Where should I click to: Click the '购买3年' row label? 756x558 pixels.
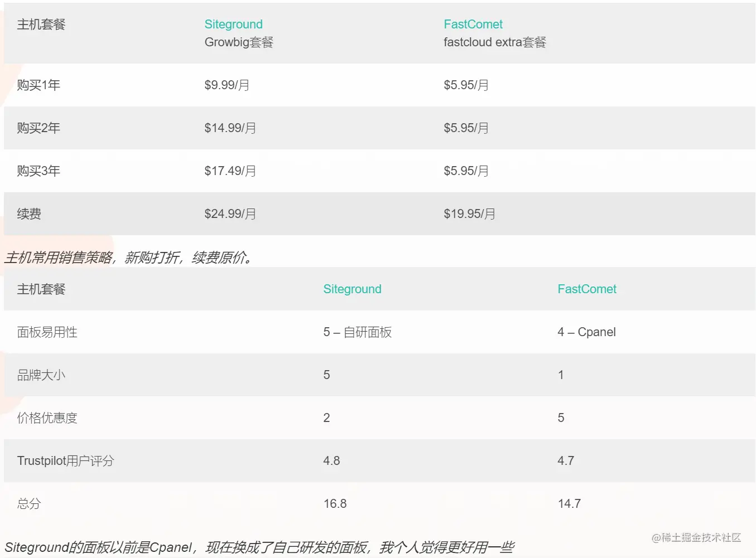[38, 171]
